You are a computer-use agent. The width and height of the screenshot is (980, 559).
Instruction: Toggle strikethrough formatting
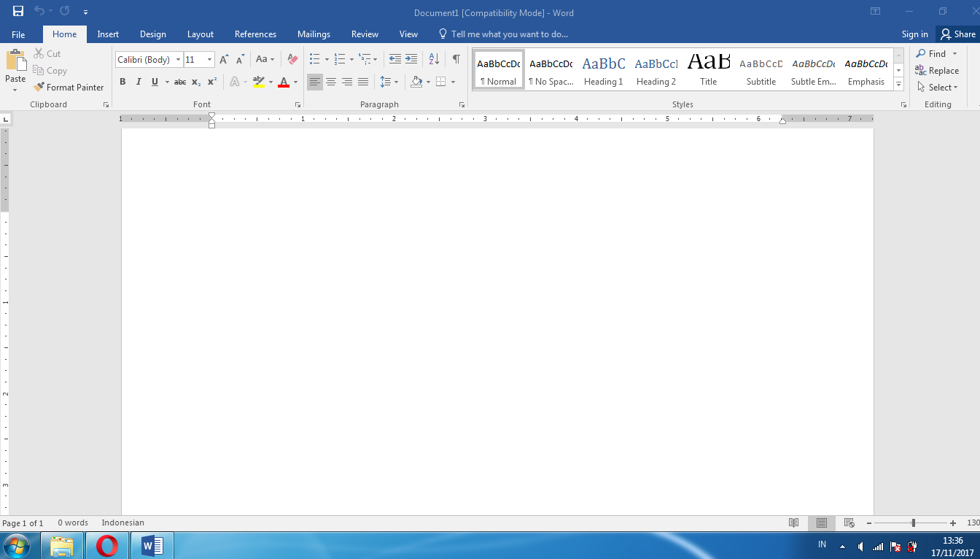179,82
